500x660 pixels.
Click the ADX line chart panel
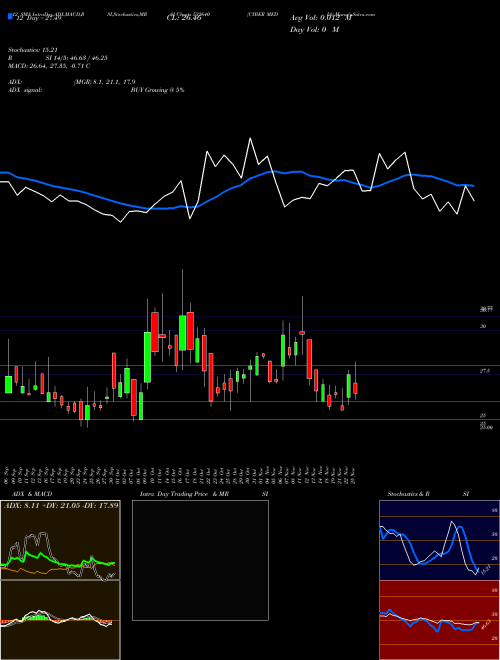tap(60, 540)
